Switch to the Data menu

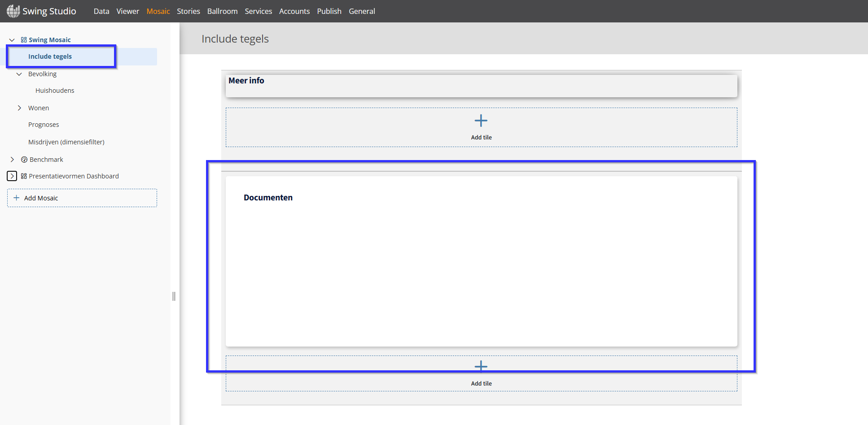[101, 11]
